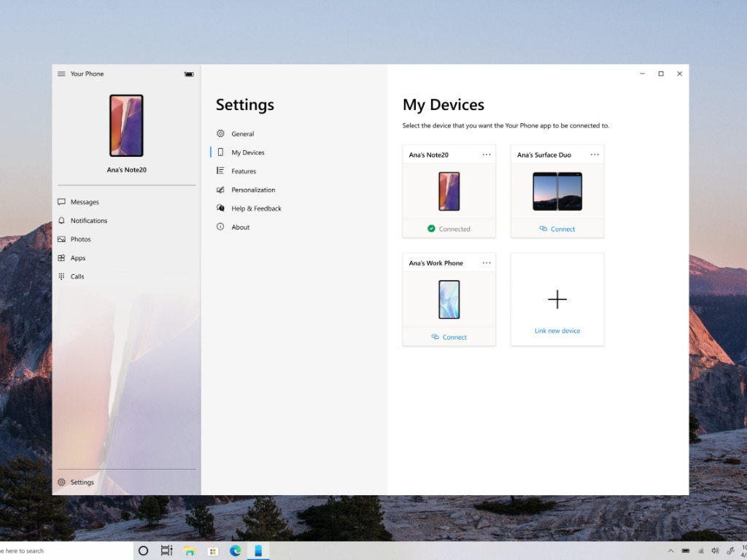Open the network icon in system tray
This screenshot has height=560, width=747.
[x=701, y=551]
